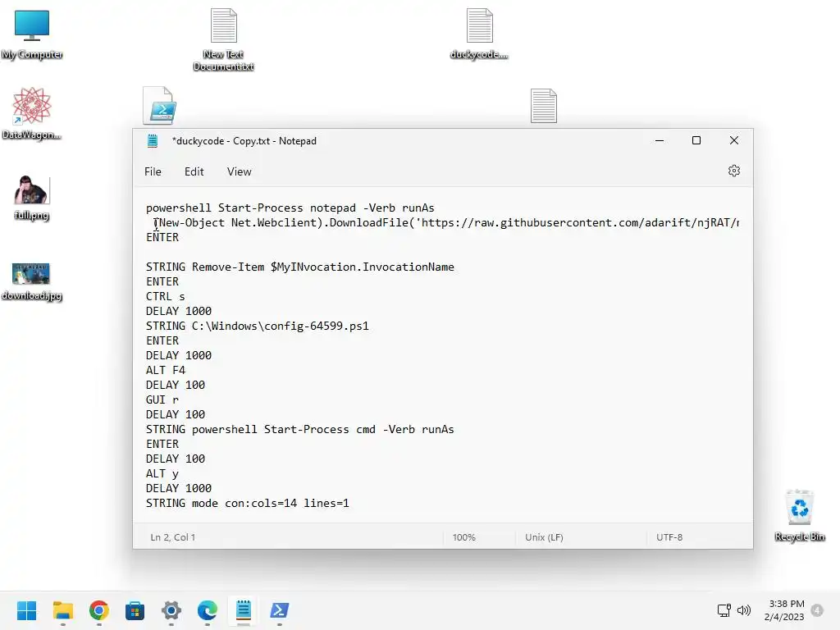Open File Explorer from taskbar
This screenshot has height=630, width=840.
62,610
